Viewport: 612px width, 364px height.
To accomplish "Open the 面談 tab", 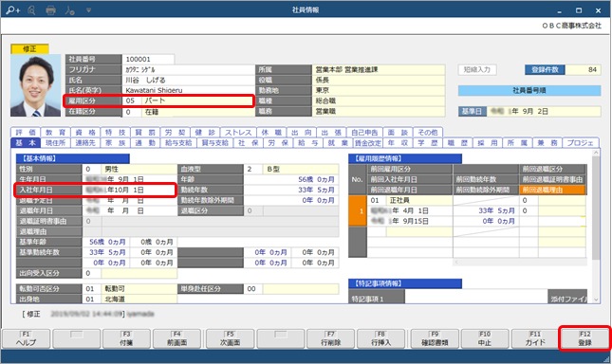I will tap(398, 133).
